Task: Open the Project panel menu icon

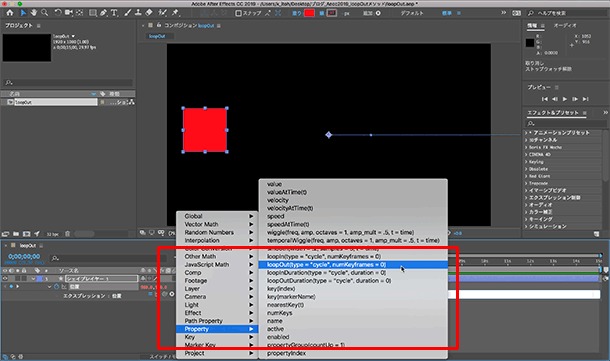Action: click(x=39, y=26)
